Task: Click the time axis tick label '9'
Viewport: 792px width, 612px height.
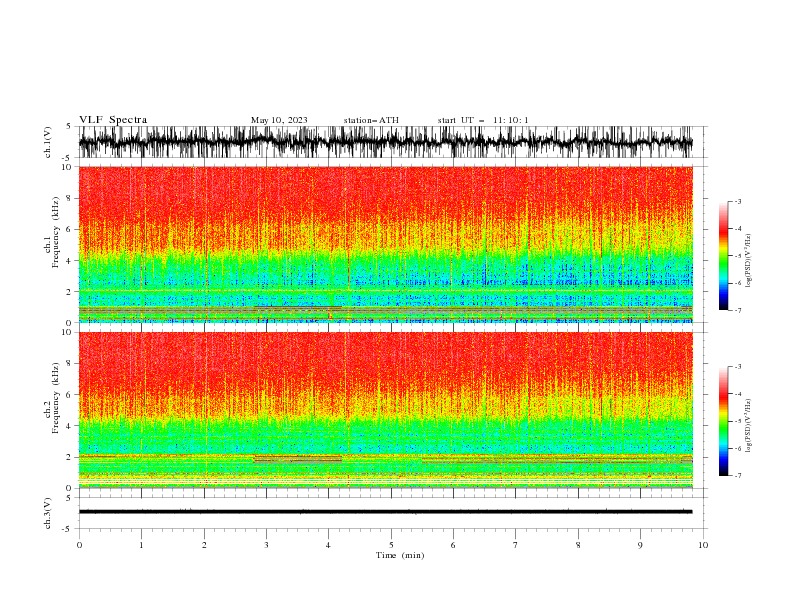Action: [640, 545]
